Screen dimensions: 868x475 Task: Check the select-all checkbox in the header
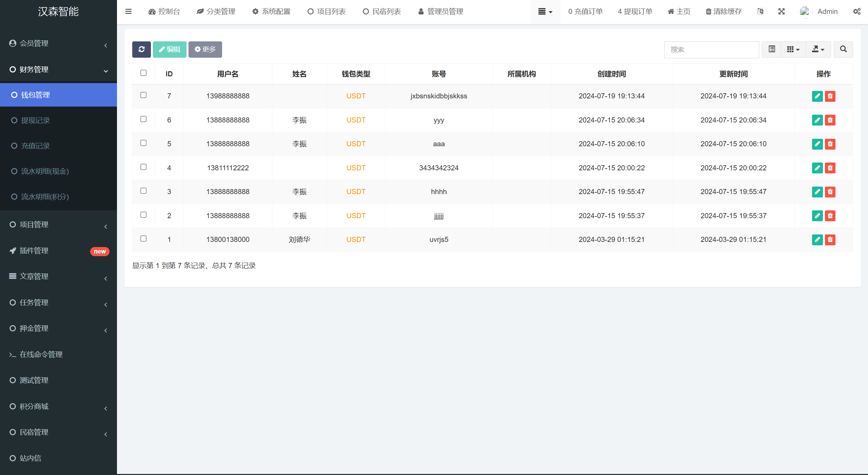143,73
